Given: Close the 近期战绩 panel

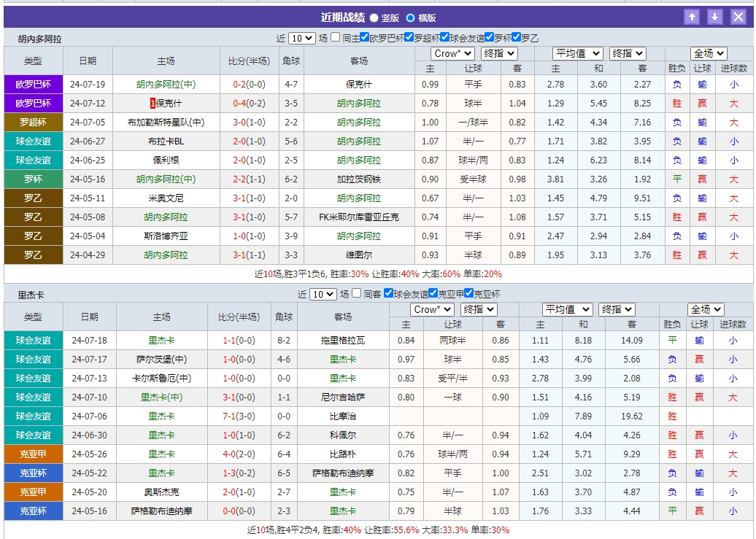Looking at the screenshot, I should (x=739, y=16).
